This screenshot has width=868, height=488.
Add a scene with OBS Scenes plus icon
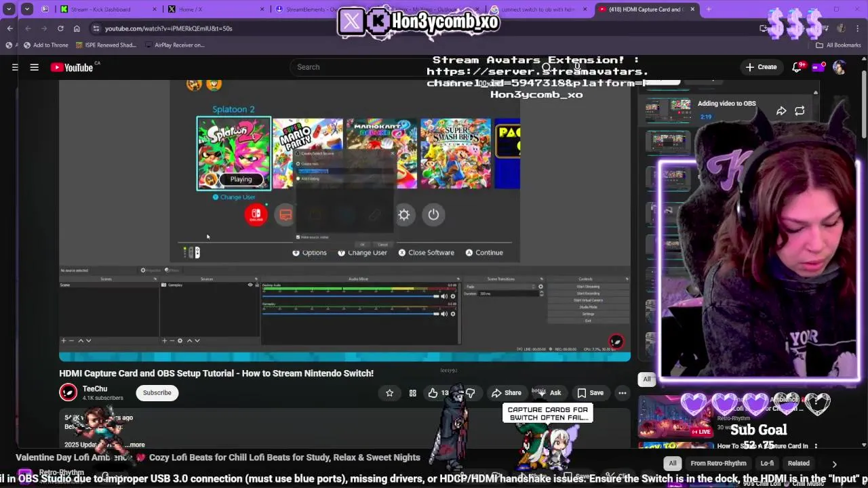point(64,340)
